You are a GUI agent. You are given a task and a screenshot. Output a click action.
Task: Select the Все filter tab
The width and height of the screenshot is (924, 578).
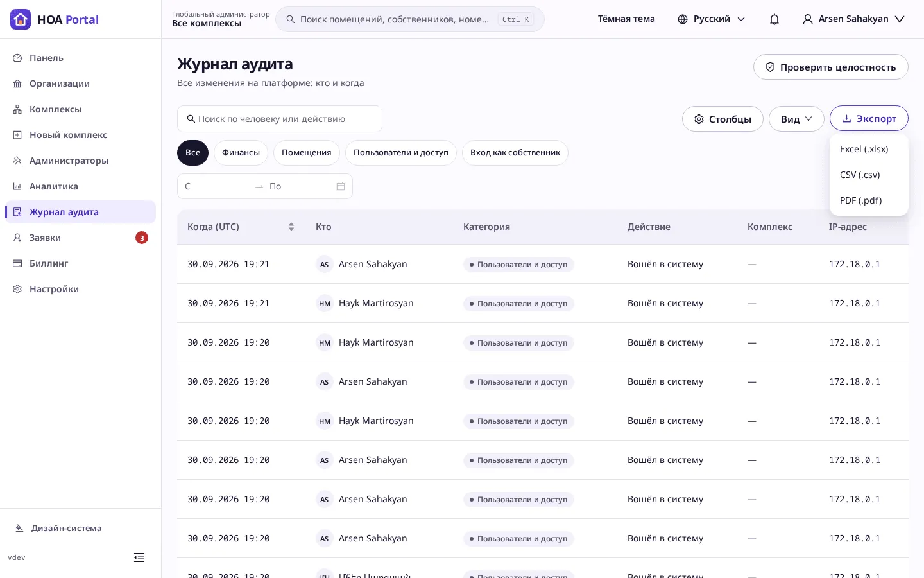point(193,153)
